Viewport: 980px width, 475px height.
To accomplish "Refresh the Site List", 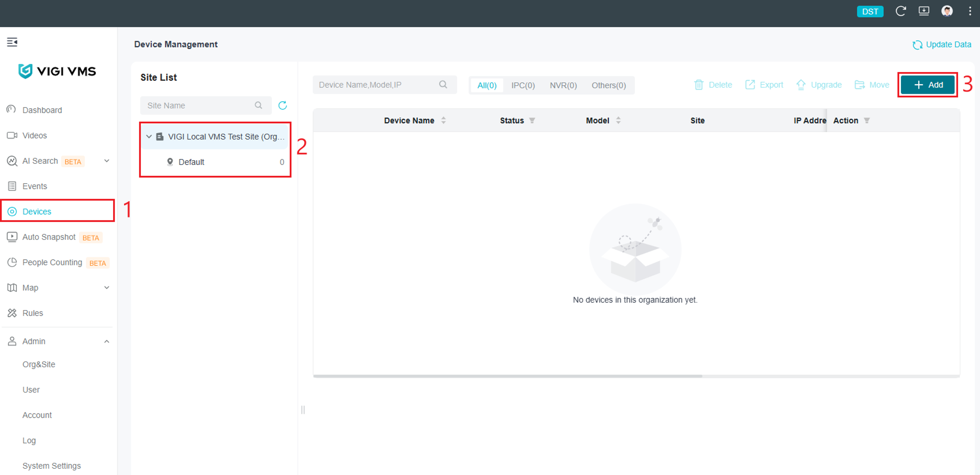I will click(282, 105).
